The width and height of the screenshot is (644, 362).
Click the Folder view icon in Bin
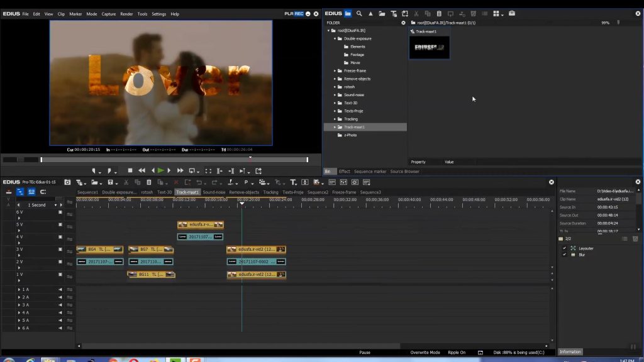tap(348, 14)
